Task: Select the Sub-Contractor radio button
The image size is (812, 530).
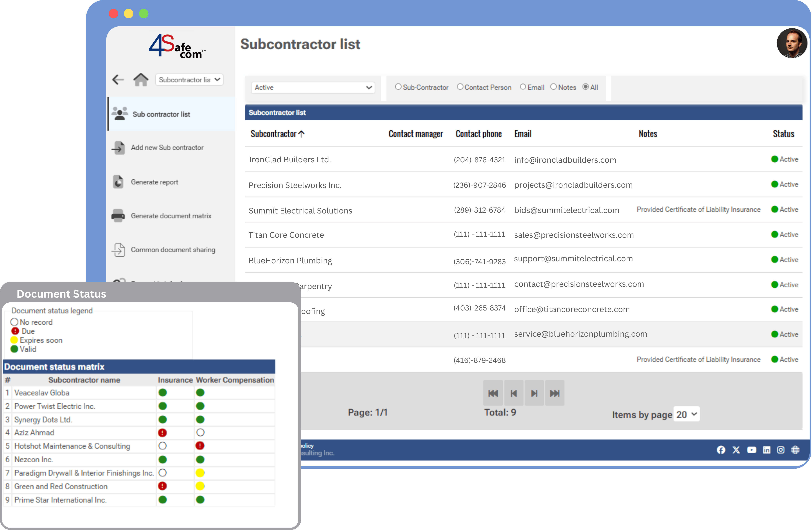Action: click(398, 87)
